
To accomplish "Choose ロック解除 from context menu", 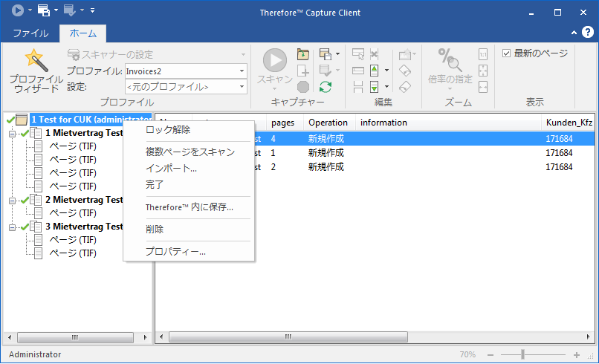I will 189,130.
